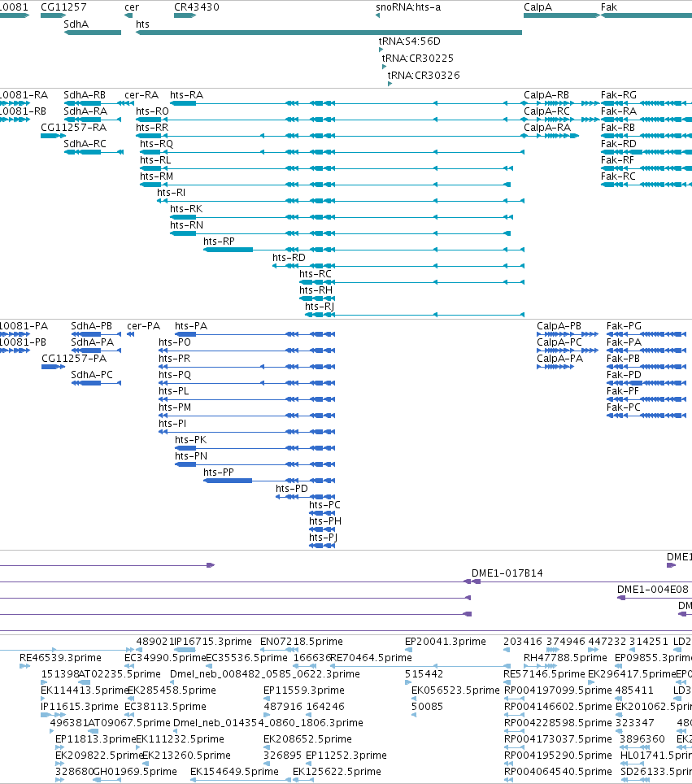Click the CR43430 gene label
The width and height of the screenshot is (692, 784).
coord(197,7)
